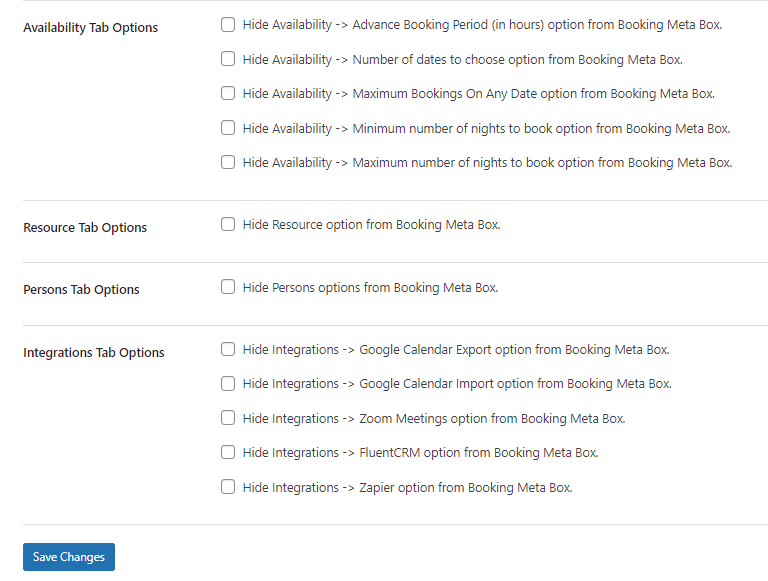
Task: Click Hide Resource option label text
Action: 371,225
